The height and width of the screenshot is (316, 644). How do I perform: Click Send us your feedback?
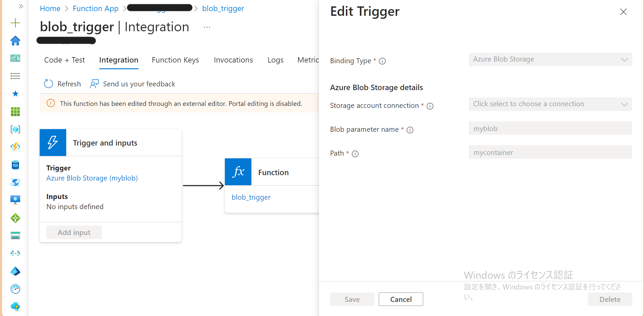pos(132,84)
